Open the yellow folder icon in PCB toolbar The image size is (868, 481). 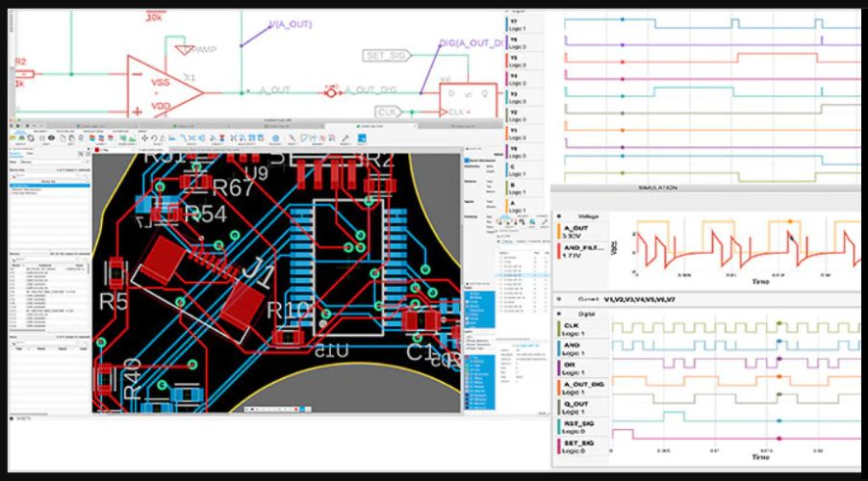point(13,138)
